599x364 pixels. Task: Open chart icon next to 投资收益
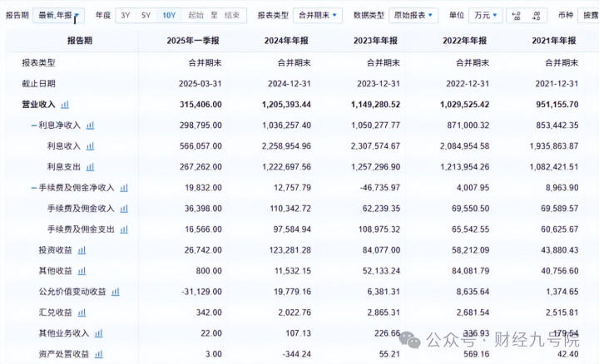coord(82,250)
